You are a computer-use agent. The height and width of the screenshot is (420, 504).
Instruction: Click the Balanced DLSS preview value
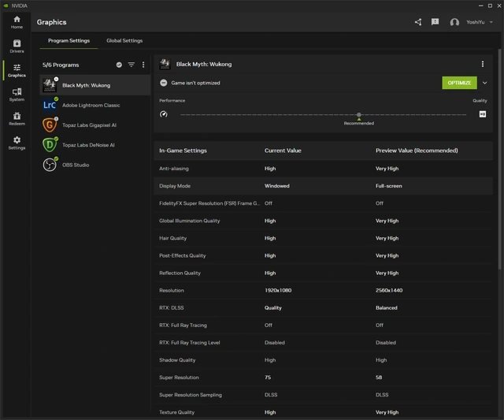[x=387, y=307]
